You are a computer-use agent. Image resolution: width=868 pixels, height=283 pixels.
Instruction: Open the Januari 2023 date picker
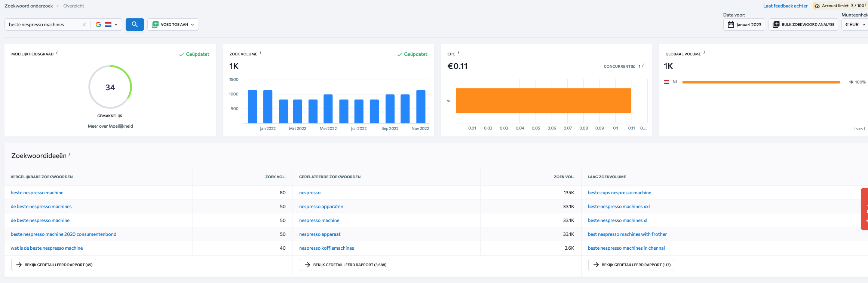click(744, 24)
